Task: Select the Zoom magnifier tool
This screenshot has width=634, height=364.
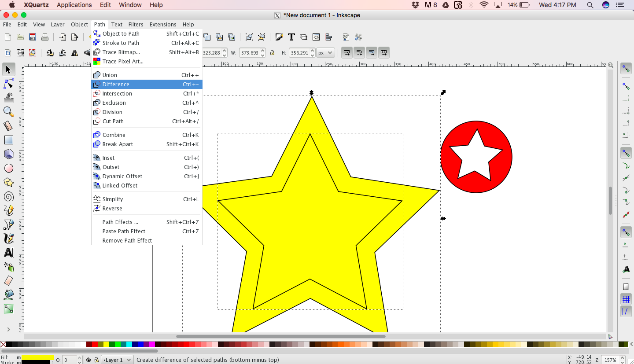Action: (8, 112)
